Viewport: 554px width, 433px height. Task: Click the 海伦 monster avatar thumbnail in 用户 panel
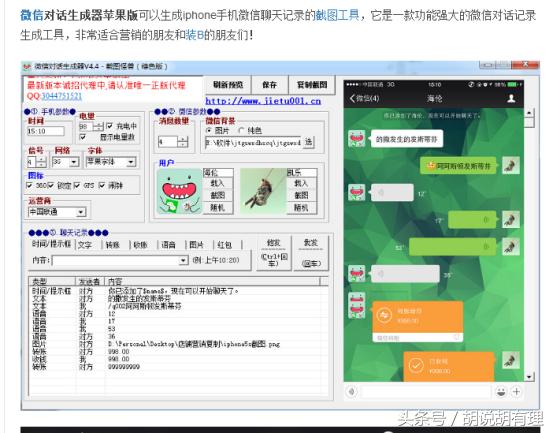(179, 191)
